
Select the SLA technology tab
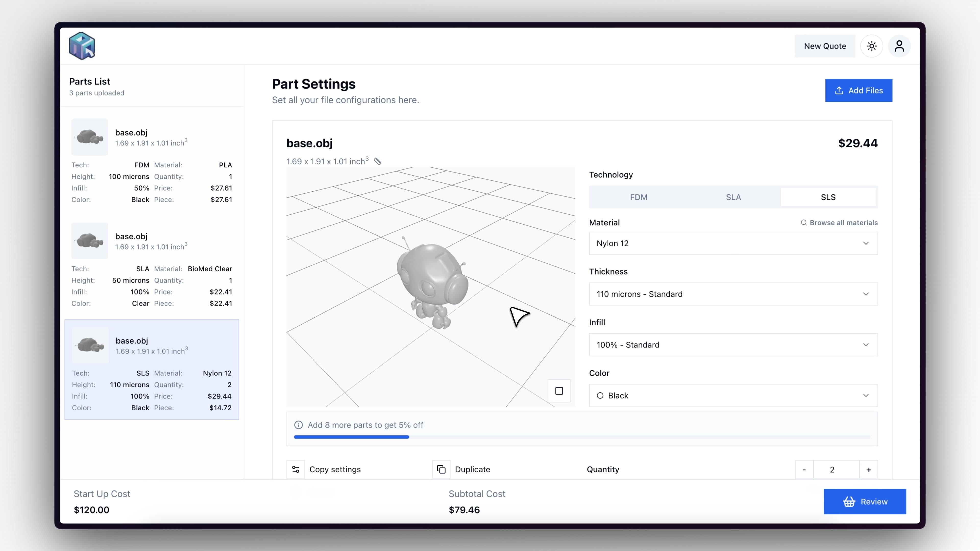coord(733,197)
